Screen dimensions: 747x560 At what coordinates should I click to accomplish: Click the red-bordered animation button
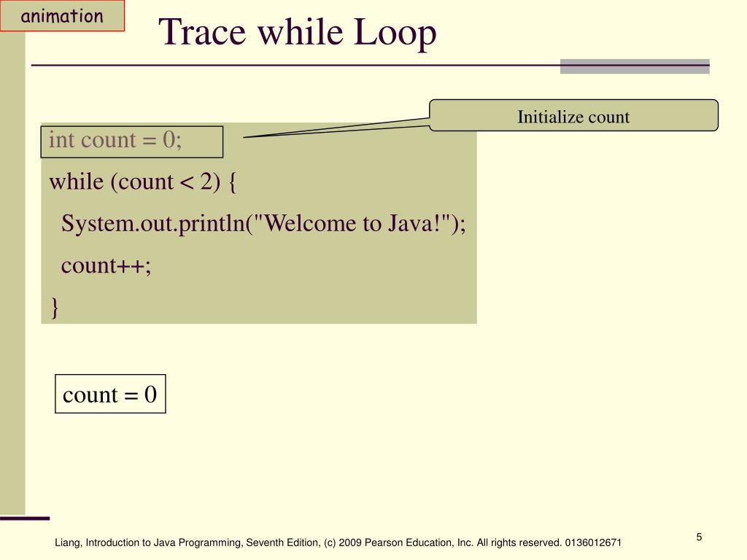click(x=62, y=16)
